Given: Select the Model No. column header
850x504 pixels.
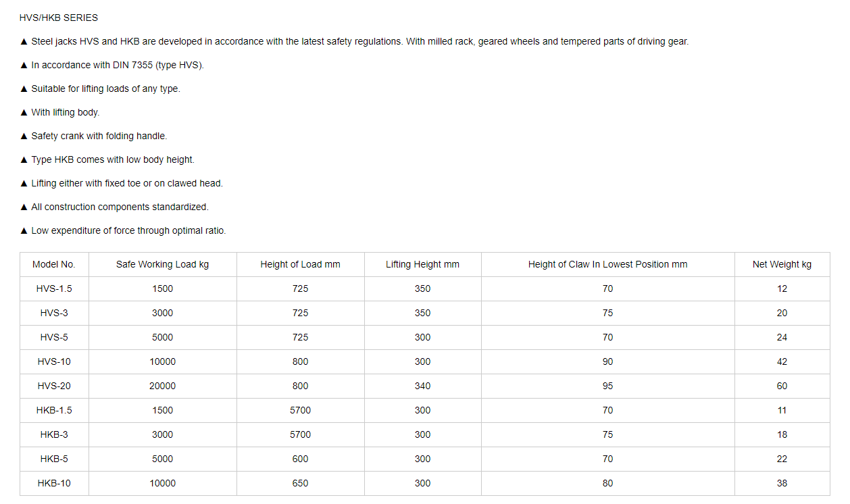Looking at the screenshot, I should (x=54, y=264).
